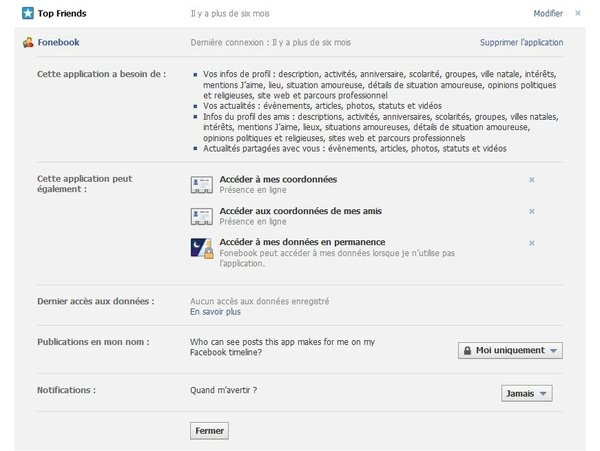Remove 'Accéder à mes coordonnées' permission

(532, 179)
